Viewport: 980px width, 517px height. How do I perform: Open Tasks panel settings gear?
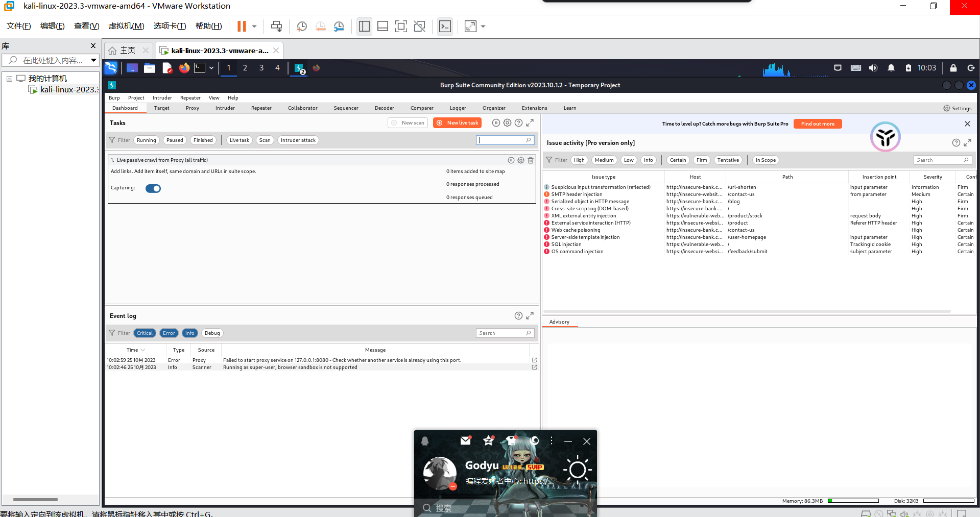pos(507,123)
